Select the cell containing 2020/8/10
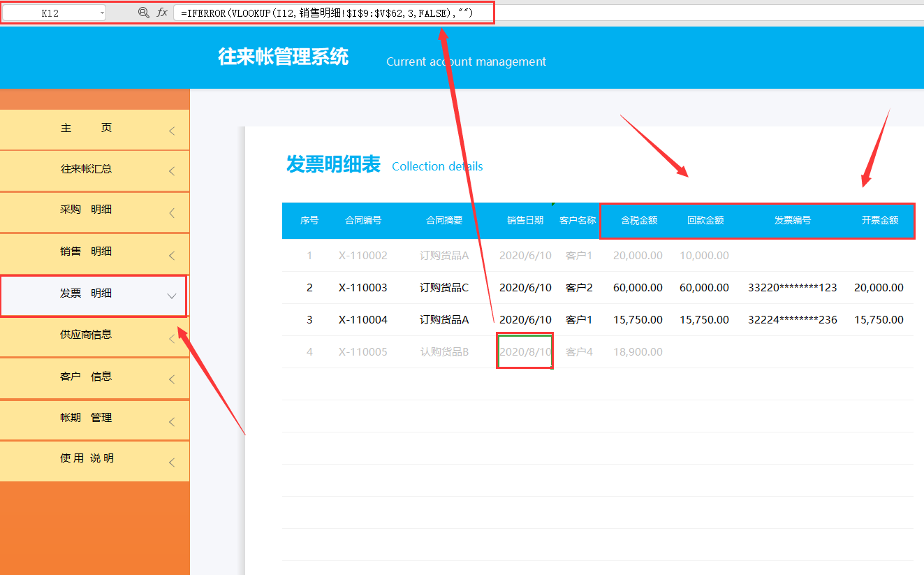Image resolution: width=924 pixels, height=575 pixels. [525, 351]
